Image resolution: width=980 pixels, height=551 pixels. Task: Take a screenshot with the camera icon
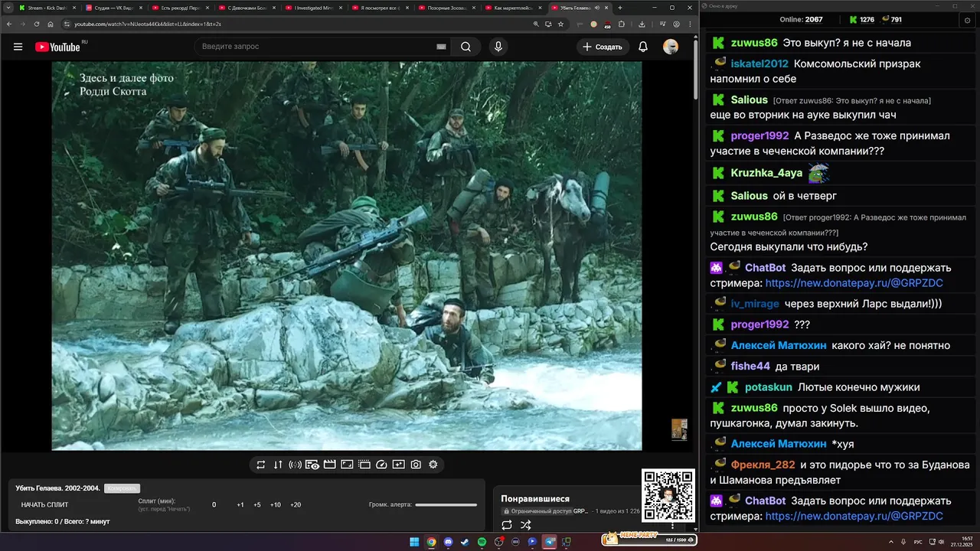[x=416, y=465]
